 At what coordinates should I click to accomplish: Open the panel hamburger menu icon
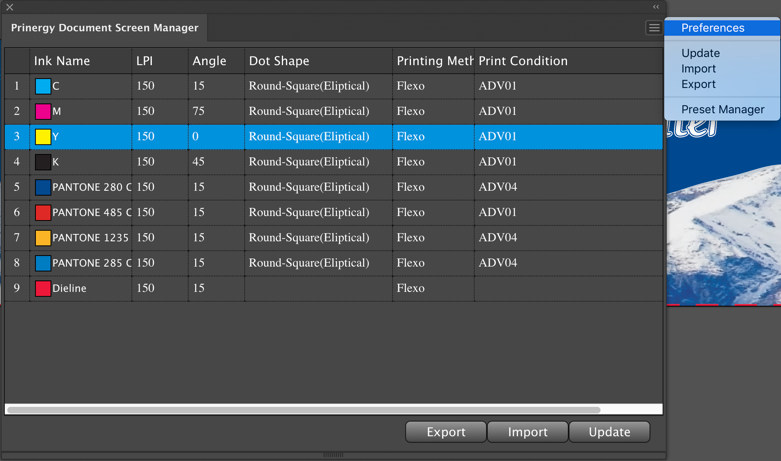pyautogui.click(x=653, y=28)
